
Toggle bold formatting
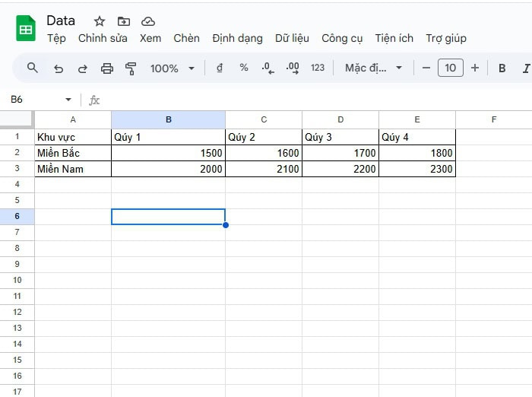[x=502, y=68]
